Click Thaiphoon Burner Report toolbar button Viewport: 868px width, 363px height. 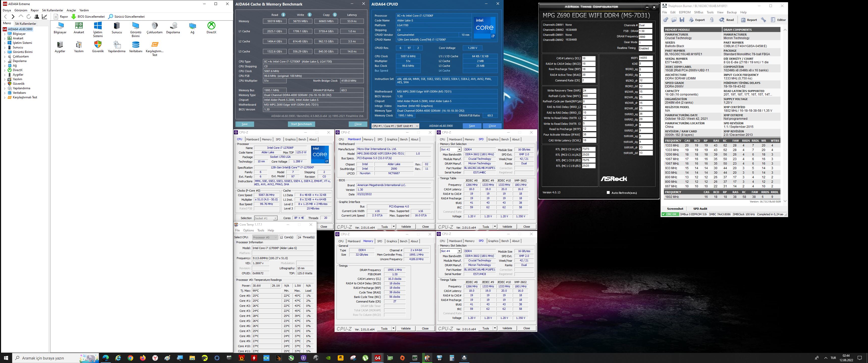point(749,20)
